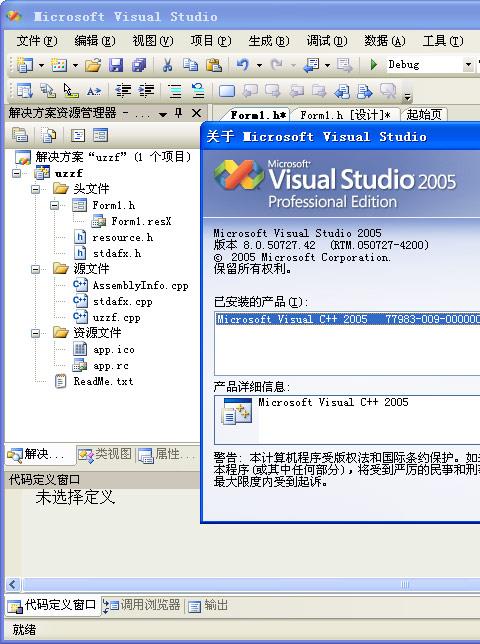Open the 文件(F) menu
Screen dimensions: 480x644
tap(37, 41)
